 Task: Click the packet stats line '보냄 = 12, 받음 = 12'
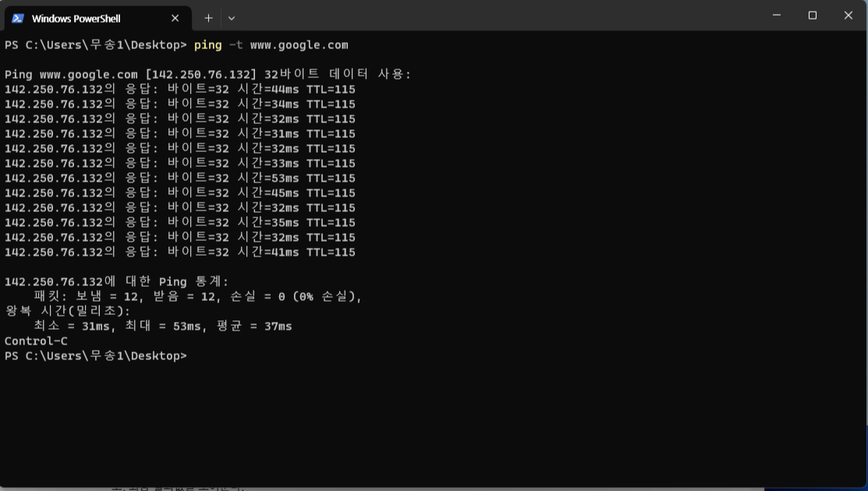click(x=197, y=297)
